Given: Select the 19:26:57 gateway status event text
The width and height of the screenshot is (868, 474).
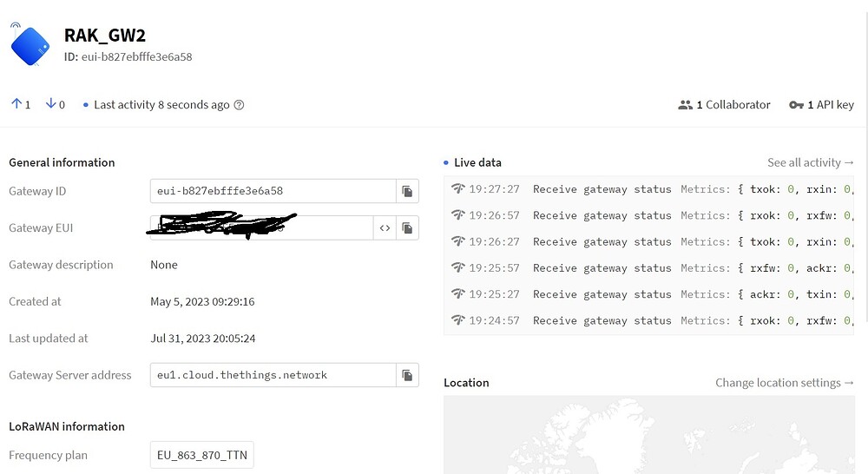Looking at the screenshot, I should 602,215.
